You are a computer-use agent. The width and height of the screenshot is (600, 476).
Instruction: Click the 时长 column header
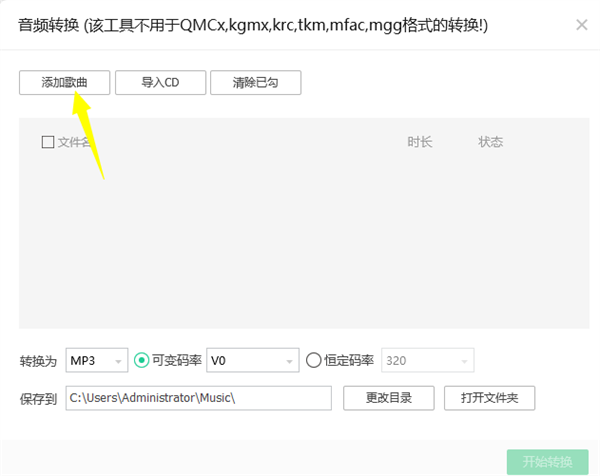coord(420,142)
